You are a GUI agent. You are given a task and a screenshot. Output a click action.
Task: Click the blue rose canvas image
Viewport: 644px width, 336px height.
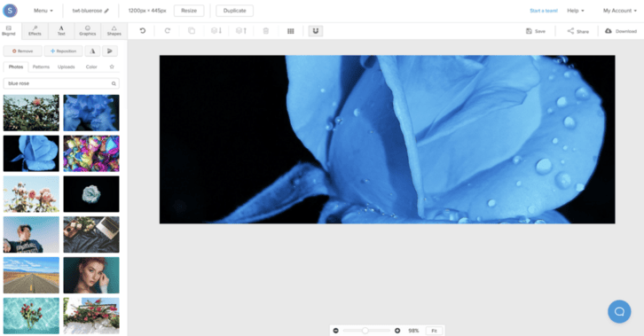pos(388,139)
